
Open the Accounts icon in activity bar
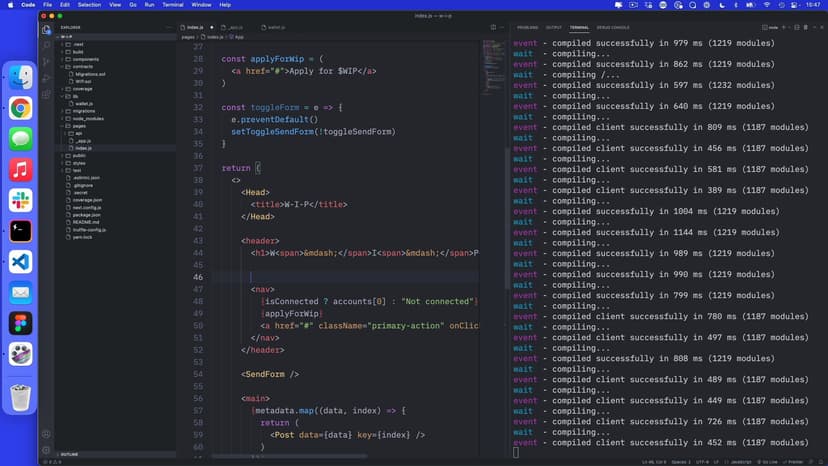46,434
